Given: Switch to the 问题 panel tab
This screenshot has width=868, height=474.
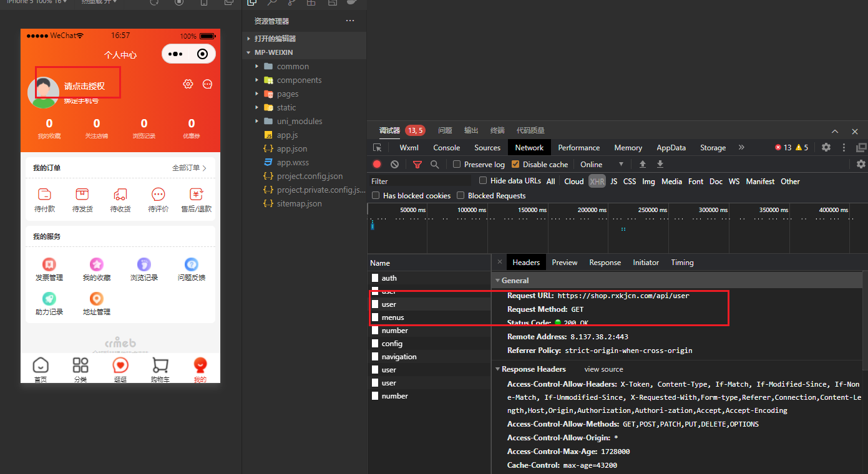Looking at the screenshot, I should pos(445,130).
